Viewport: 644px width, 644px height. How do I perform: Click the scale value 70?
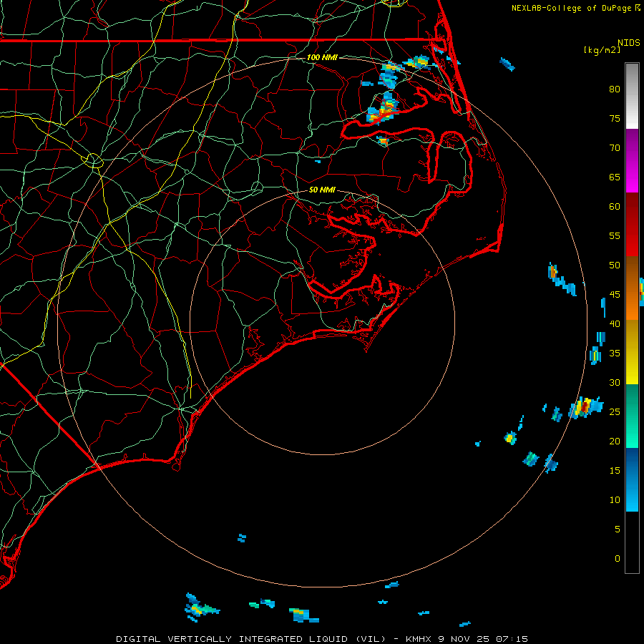click(x=615, y=148)
